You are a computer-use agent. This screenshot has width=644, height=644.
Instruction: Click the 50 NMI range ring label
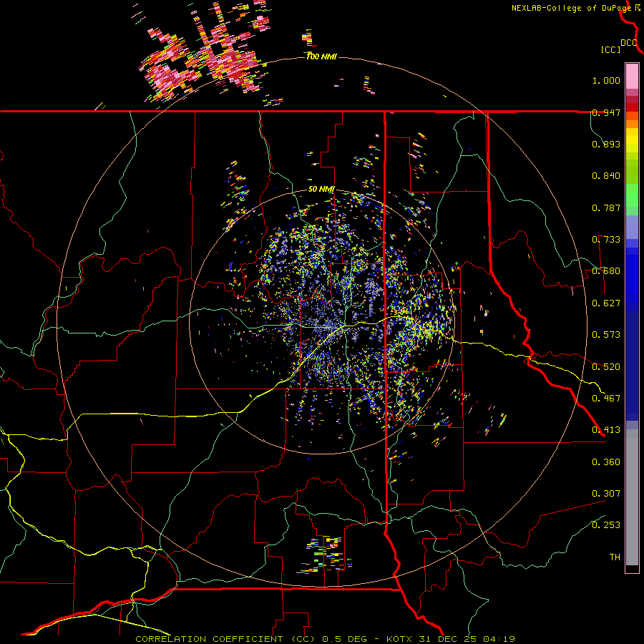point(321,189)
